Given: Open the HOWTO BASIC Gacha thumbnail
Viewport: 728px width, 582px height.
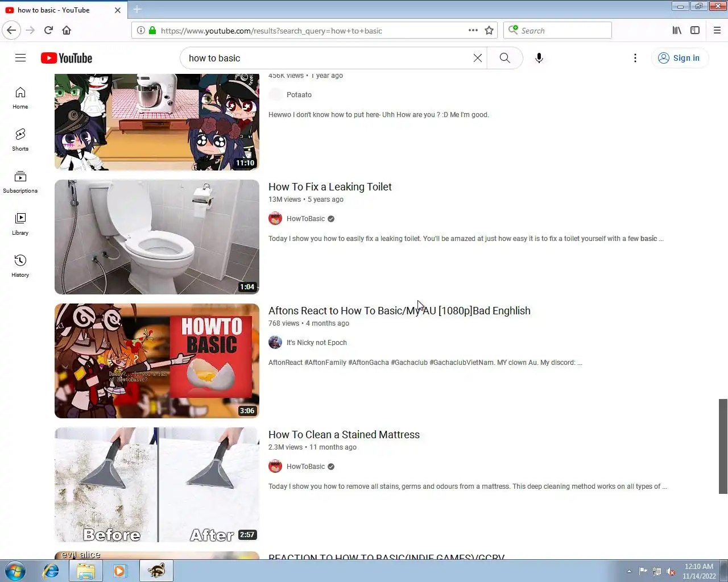Looking at the screenshot, I should pyautogui.click(x=157, y=361).
